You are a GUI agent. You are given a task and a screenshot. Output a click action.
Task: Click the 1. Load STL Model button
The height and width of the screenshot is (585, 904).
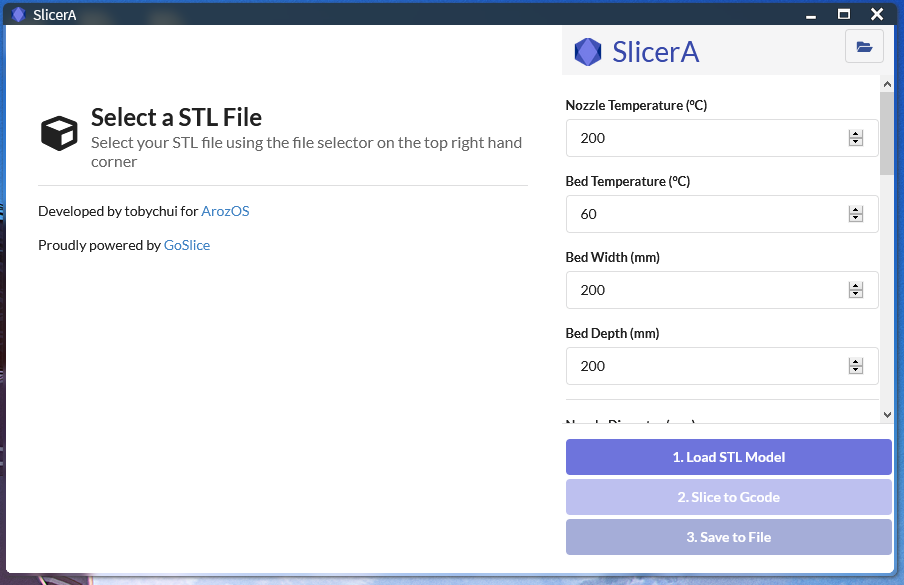[x=729, y=457]
